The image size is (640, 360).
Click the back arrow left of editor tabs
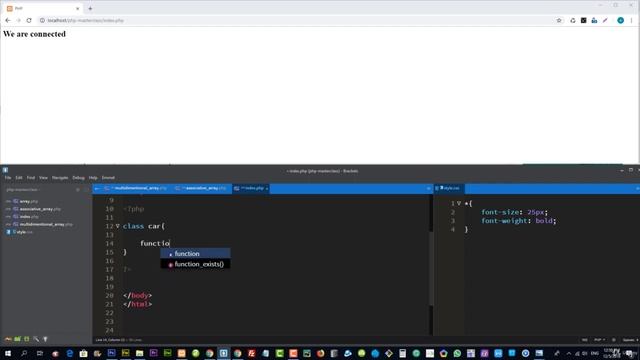point(97,188)
